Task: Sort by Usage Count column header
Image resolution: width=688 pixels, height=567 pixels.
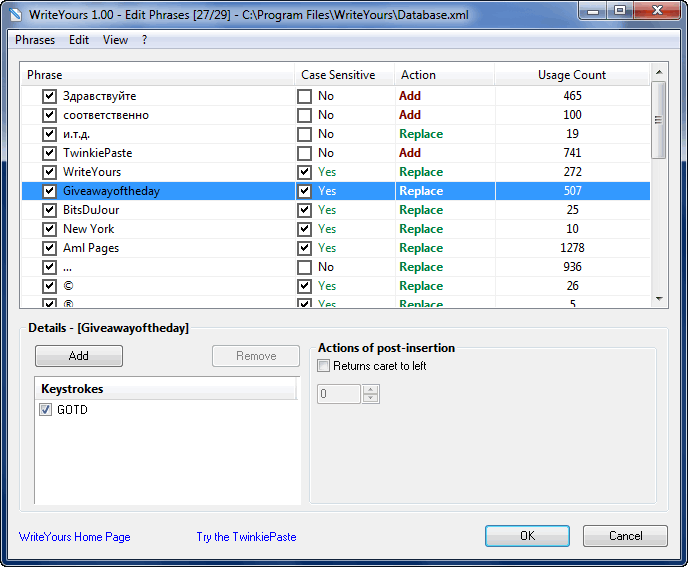Action: pyautogui.click(x=572, y=75)
